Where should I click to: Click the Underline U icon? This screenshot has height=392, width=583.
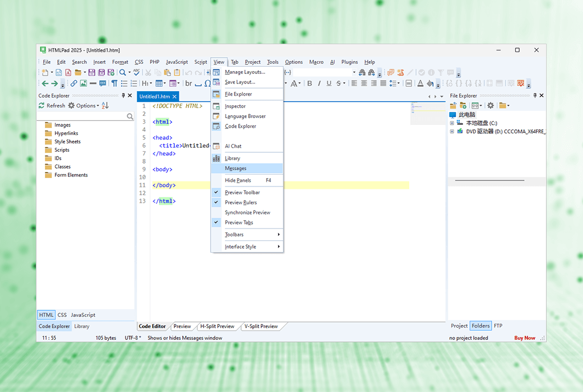[328, 83]
